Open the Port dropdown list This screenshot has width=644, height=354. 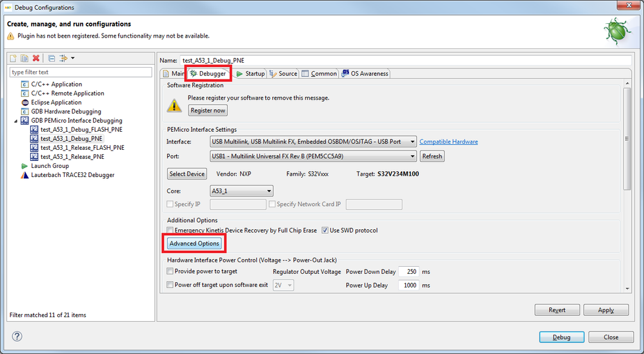(313, 156)
